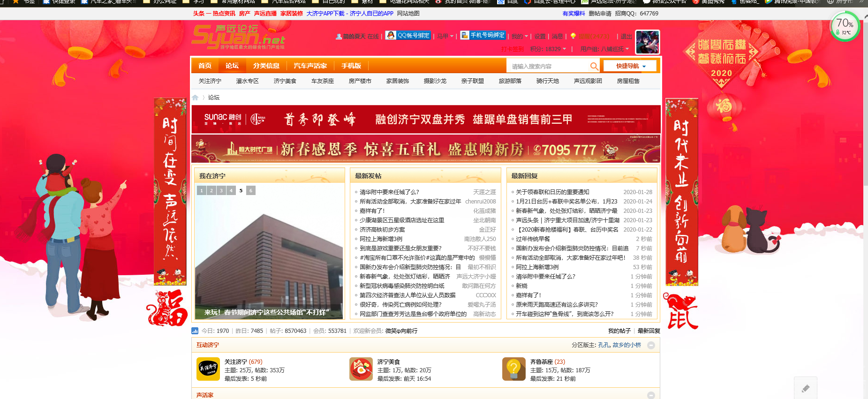868x399 pixels.
Task: Click the blue statistics chart icon
Action: coord(195,331)
